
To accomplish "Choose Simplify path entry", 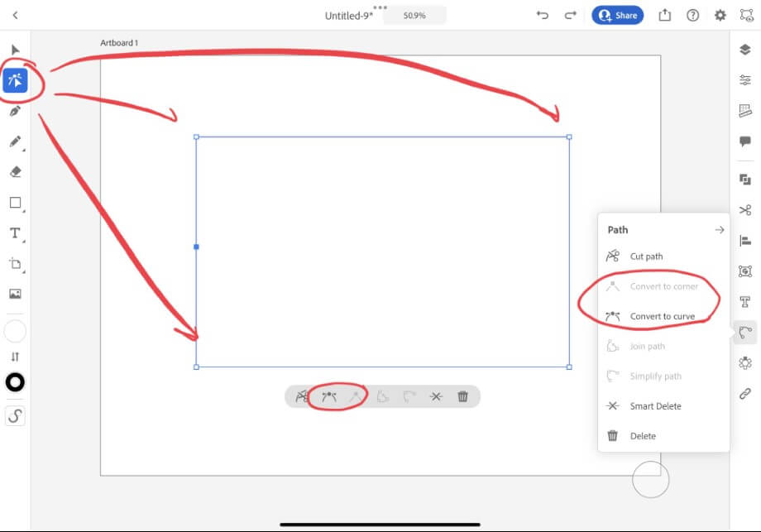I will click(x=663, y=376).
